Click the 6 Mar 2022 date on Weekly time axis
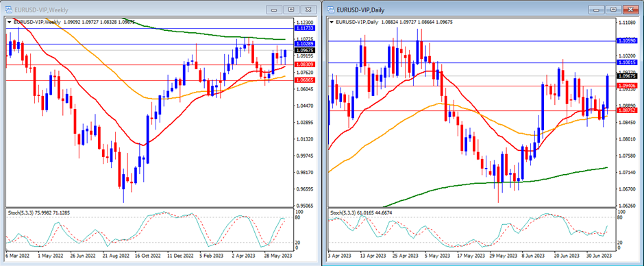Image resolution: width=644 pixels, height=266 pixels. tap(17, 255)
